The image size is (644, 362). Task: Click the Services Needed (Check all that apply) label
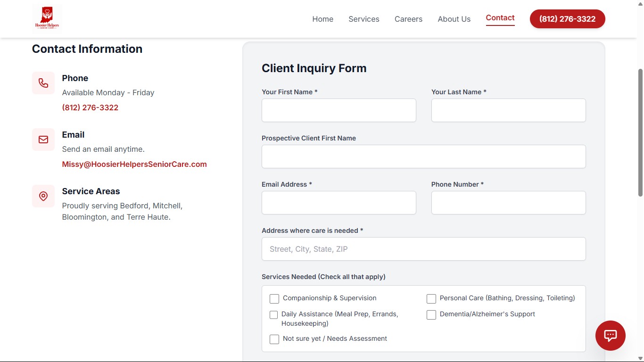point(323,277)
